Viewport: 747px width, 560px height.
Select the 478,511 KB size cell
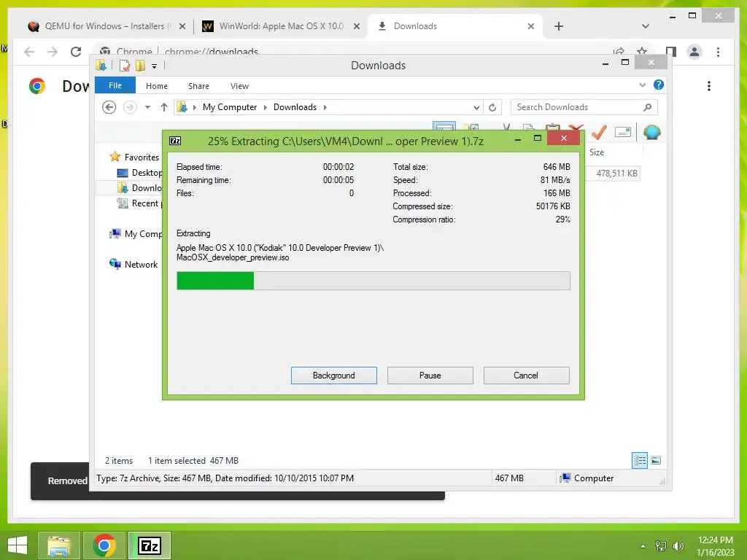point(616,174)
